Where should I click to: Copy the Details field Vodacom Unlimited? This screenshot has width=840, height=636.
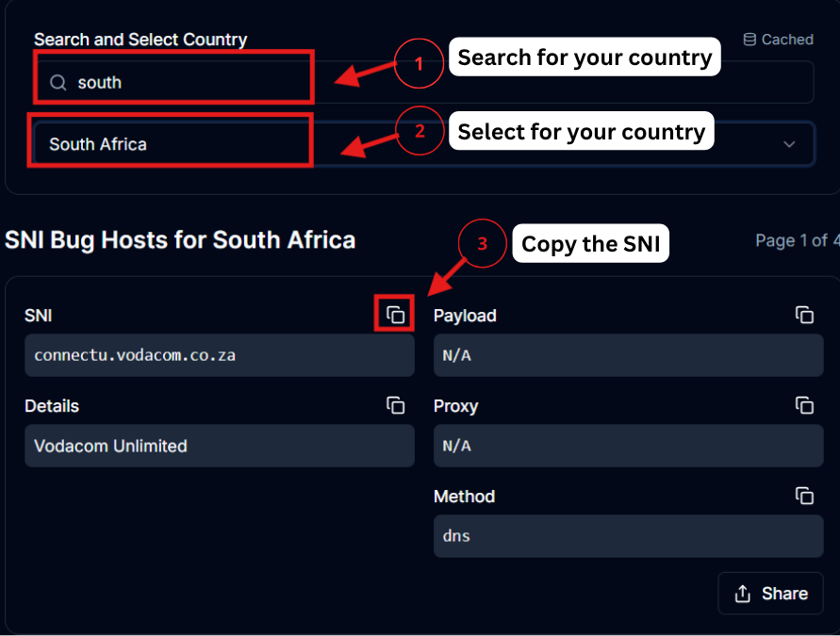point(395,405)
